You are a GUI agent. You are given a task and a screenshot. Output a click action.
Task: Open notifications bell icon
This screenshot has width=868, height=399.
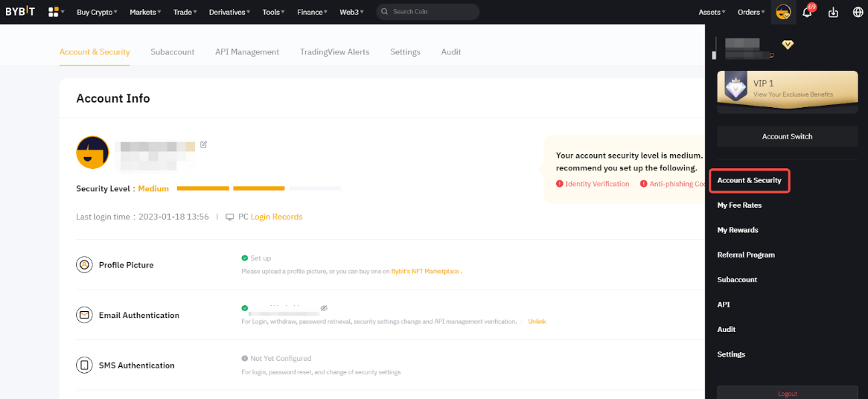(x=807, y=12)
